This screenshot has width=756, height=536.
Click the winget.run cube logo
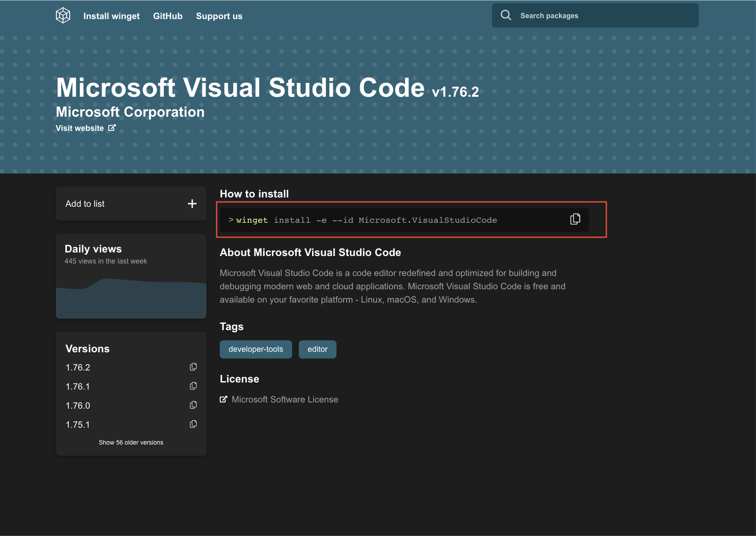point(63,16)
